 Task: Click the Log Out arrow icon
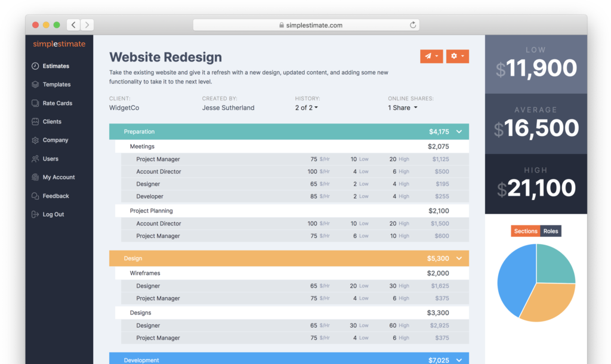pyautogui.click(x=35, y=214)
